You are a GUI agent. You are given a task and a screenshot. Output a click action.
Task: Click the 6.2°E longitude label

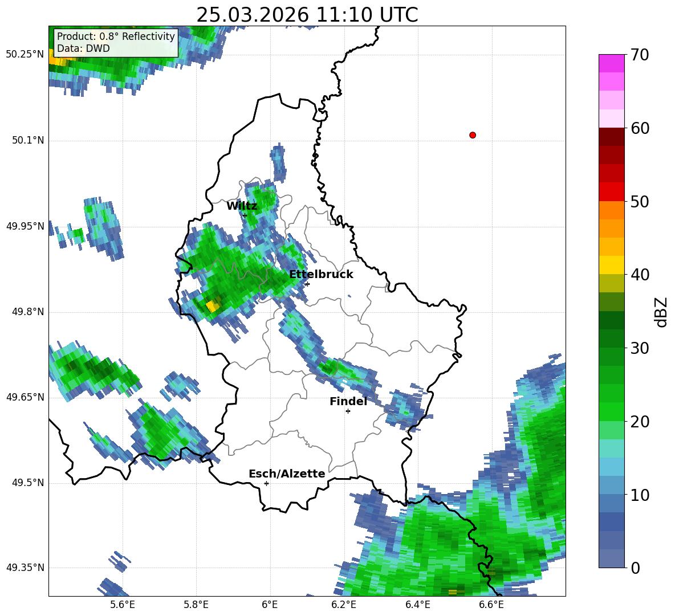[344, 605]
